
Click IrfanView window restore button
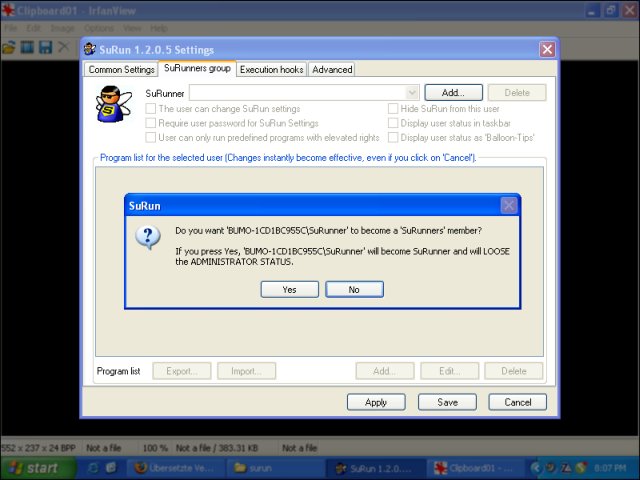(611, 10)
